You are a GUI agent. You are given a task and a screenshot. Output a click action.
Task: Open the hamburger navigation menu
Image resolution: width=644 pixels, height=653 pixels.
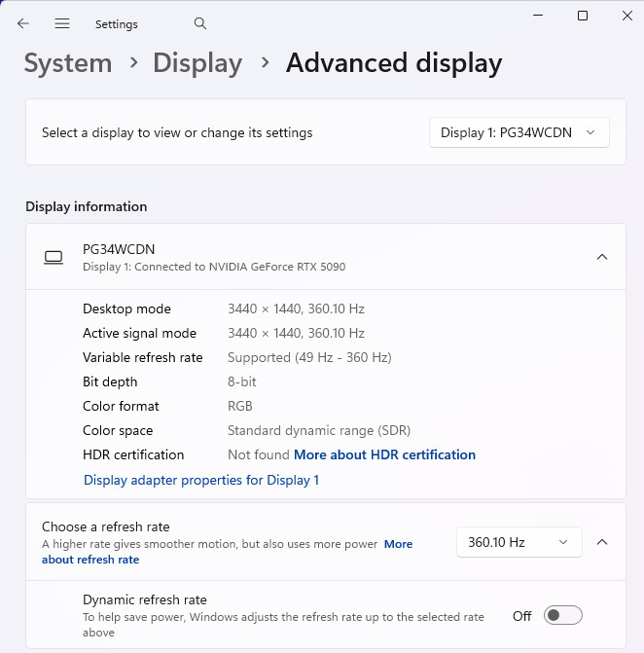coord(62,23)
